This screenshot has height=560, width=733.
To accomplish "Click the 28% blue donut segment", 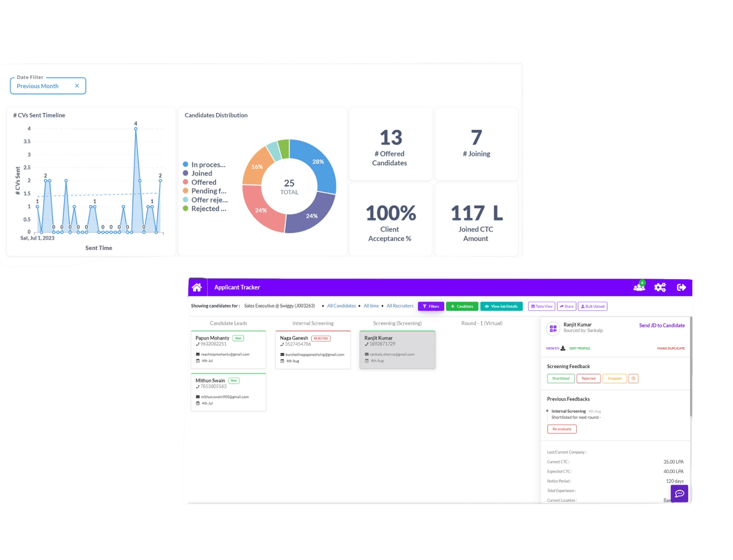I will coord(318,162).
